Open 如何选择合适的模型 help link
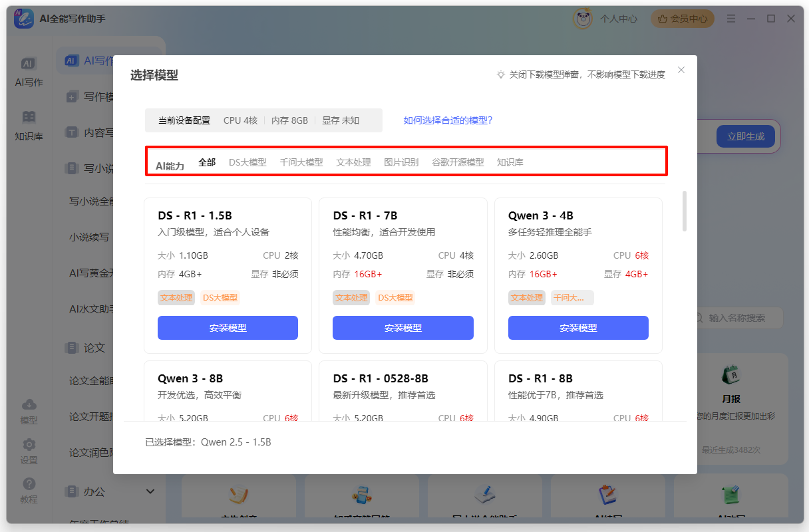This screenshot has width=809, height=532. 448,120
